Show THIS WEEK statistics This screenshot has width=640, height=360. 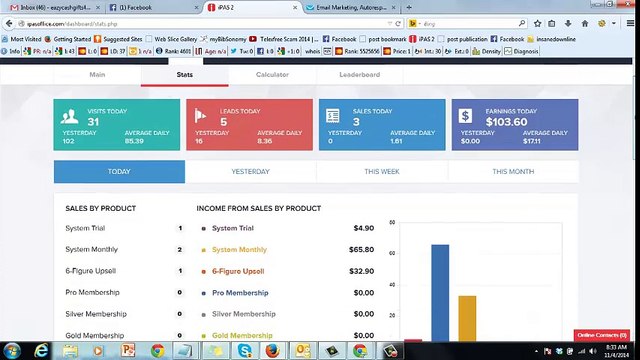[x=382, y=171]
